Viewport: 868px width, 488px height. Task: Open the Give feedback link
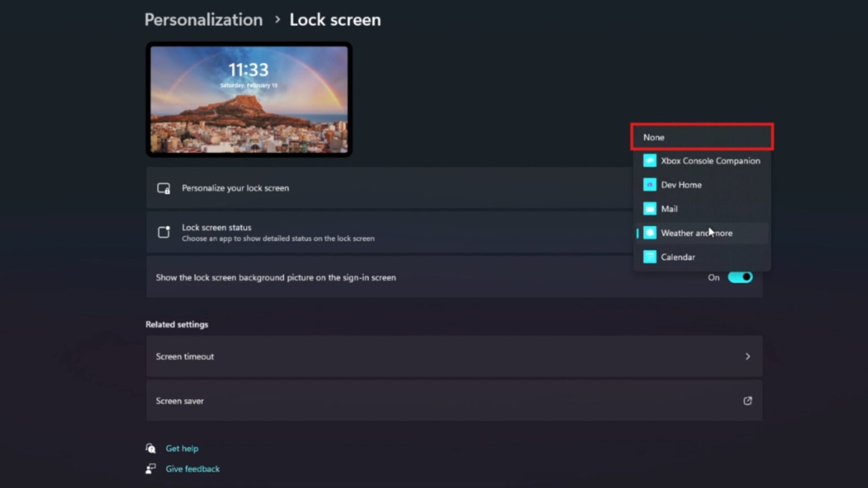(x=192, y=468)
